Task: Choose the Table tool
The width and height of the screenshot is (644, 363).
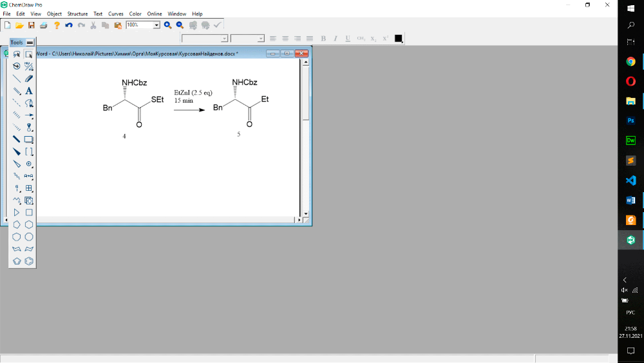Action: [x=29, y=188]
